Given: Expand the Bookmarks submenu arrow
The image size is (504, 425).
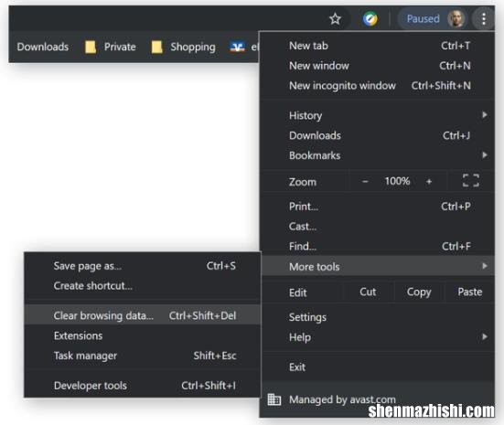Looking at the screenshot, I should pos(485,155).
